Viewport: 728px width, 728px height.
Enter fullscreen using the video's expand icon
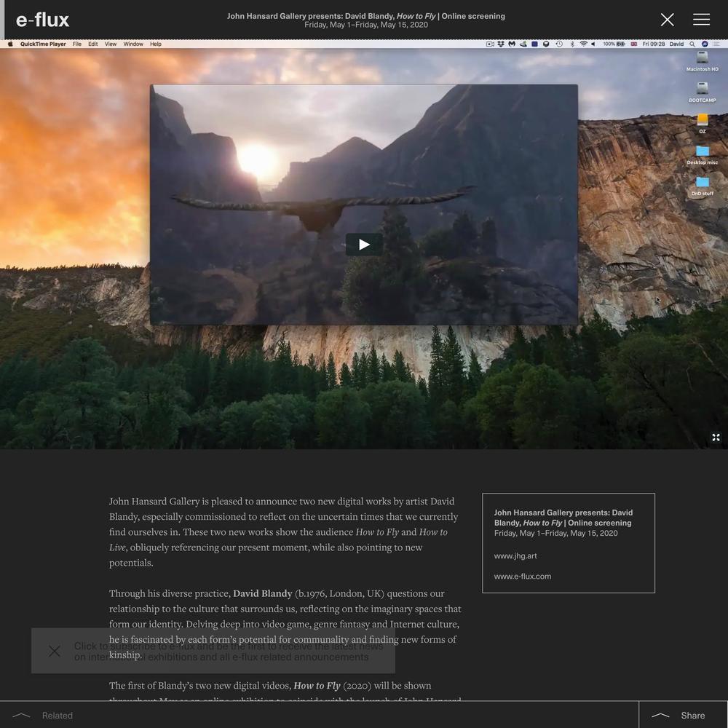pos(716,438)
